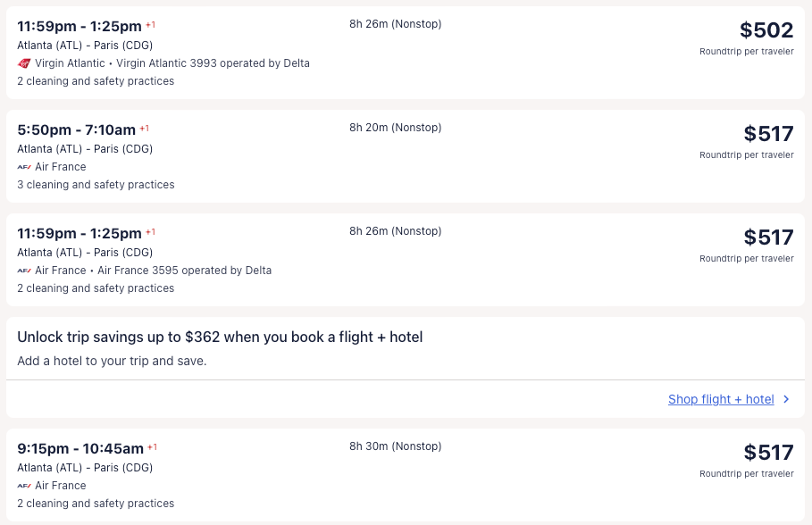Click Air France 3595 operated by Delta text

pyautogui.click(x=184, y=271)
